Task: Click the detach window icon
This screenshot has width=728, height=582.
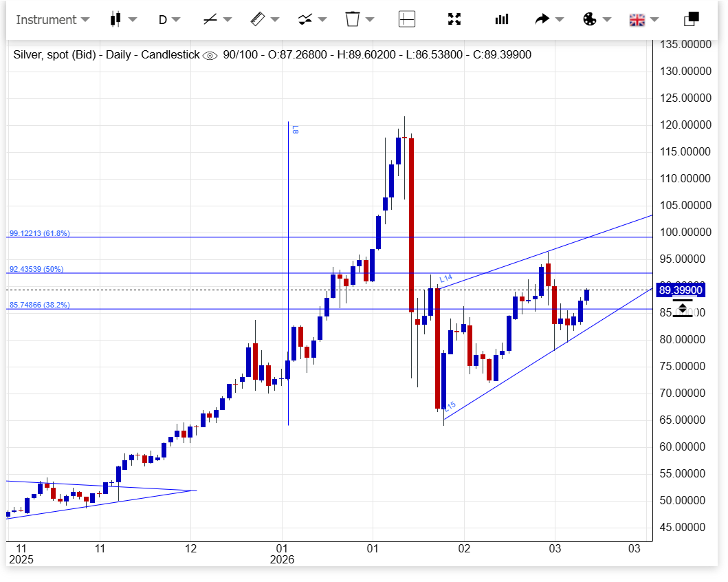Action: [691, 19]
